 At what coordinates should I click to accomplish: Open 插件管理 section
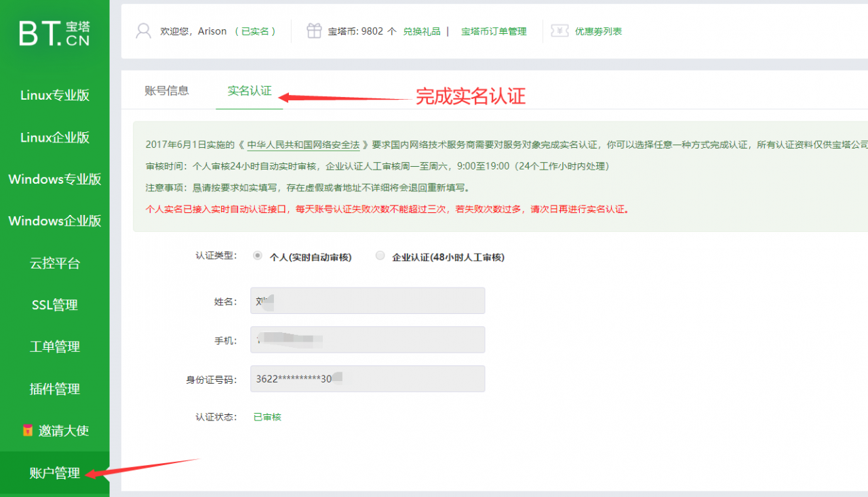[x=55, y=389]
